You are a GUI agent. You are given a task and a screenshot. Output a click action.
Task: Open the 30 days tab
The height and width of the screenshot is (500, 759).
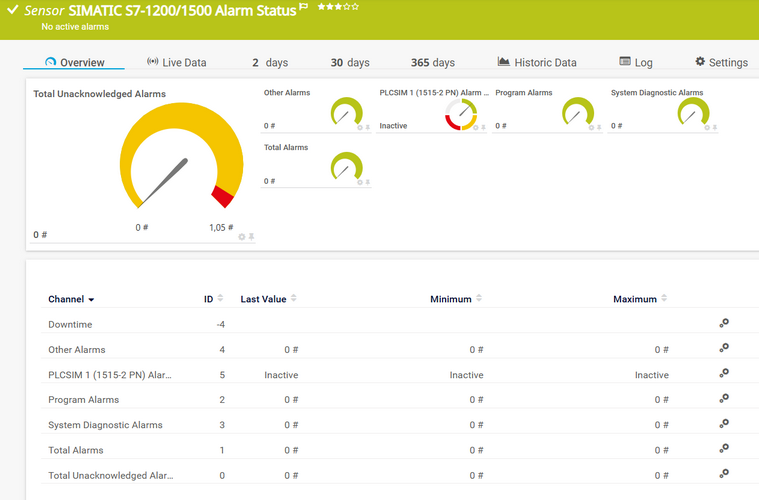(350, 62)
